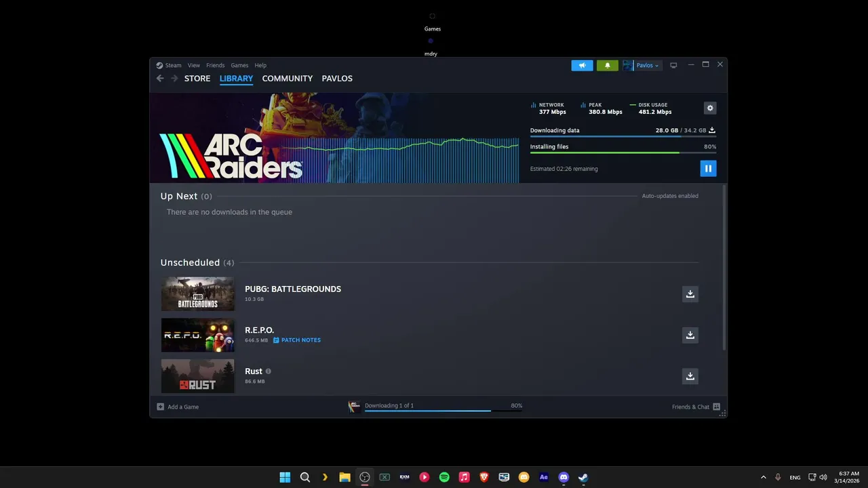Open After Effects from the taskbar
Image resolution: width=868 pixels, height=488 pixels.
[543, 477]
